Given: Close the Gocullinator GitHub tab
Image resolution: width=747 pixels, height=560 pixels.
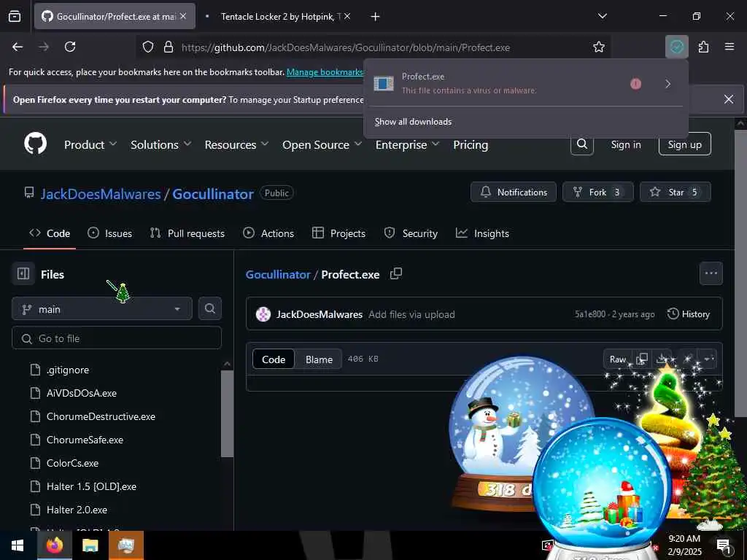Looking at the screenshot, I should (x=183, y=16).
